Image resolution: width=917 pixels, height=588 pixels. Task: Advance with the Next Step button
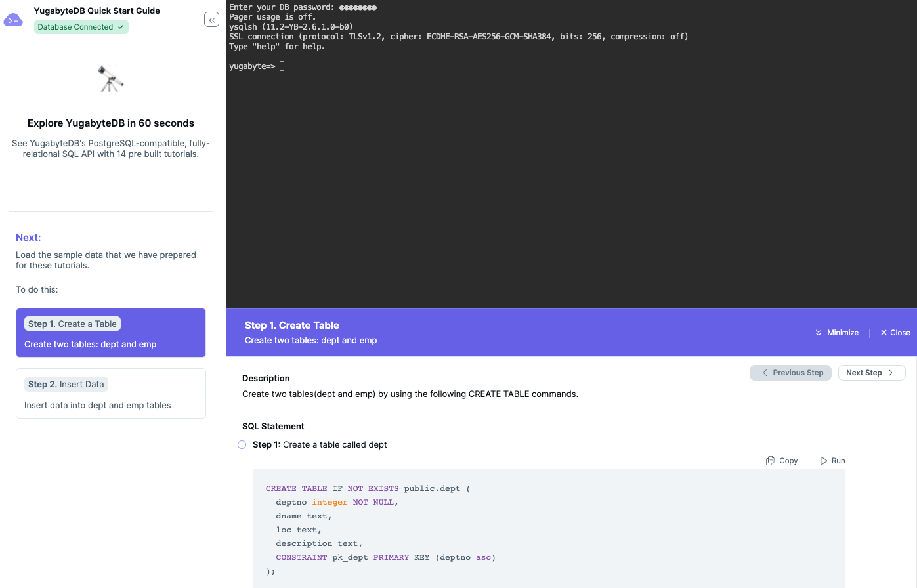point(871,373)
